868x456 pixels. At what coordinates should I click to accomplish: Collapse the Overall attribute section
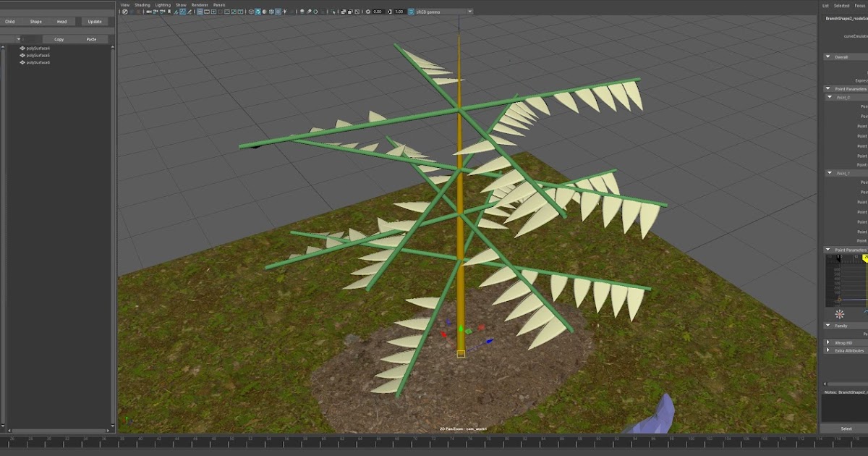coord(827,56)
